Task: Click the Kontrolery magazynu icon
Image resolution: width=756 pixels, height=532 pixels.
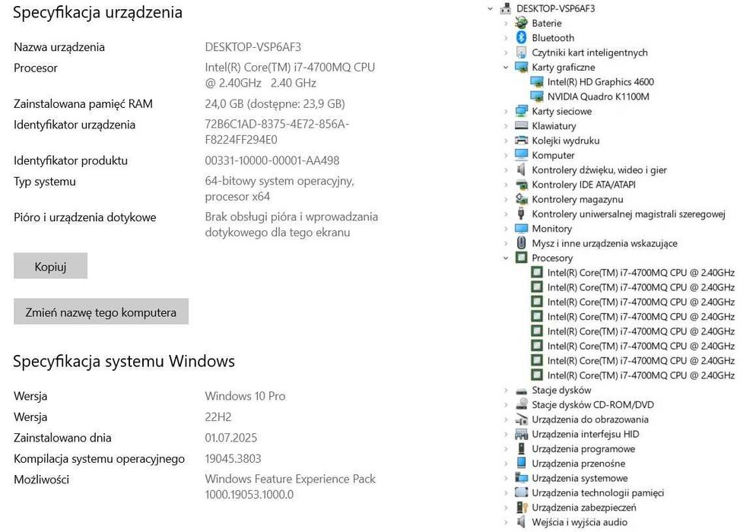Action: pyautogui.click(x=521, y=199)
